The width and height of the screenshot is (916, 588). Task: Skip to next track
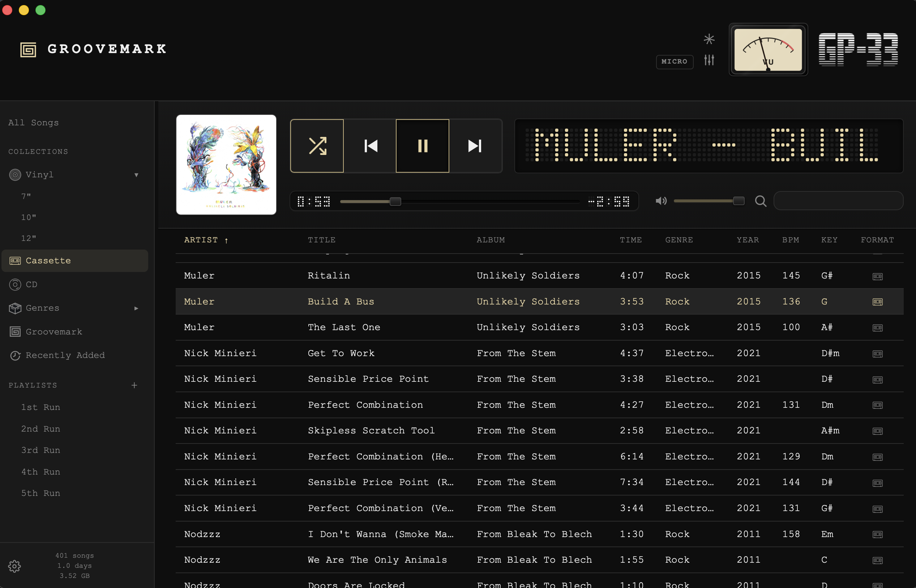(x=475, y=146)
